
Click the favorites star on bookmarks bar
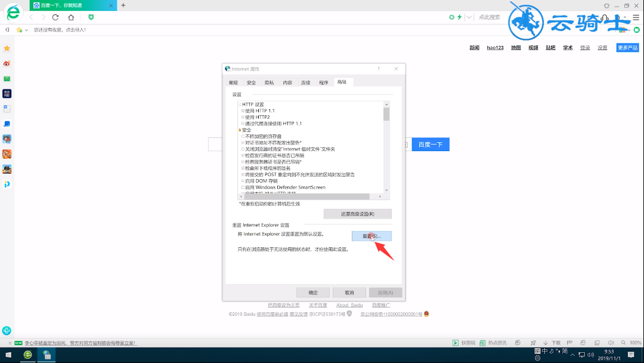[19, 30]
